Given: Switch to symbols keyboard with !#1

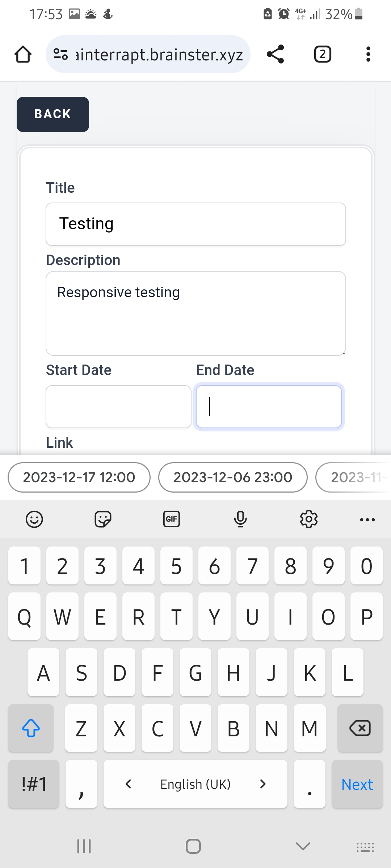Looking at the screenshot, I should [x=34, y=784].
